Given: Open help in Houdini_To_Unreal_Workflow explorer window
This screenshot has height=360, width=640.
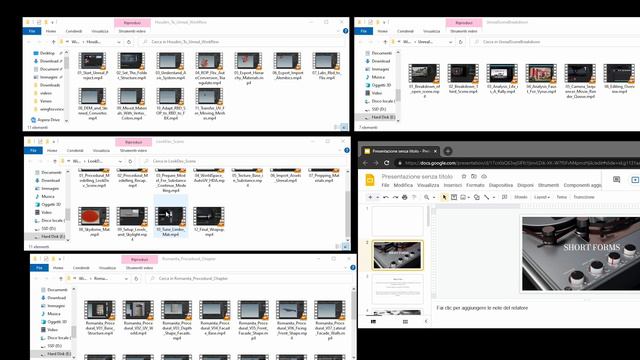Looking at the screenshot, I should [x=345, y=31].
